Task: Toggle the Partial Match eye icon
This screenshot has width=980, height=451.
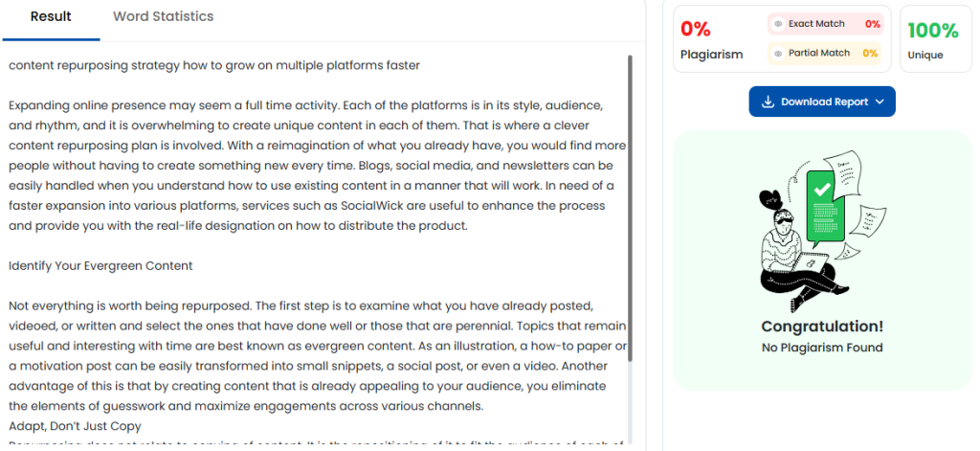Action: [778, 54]
